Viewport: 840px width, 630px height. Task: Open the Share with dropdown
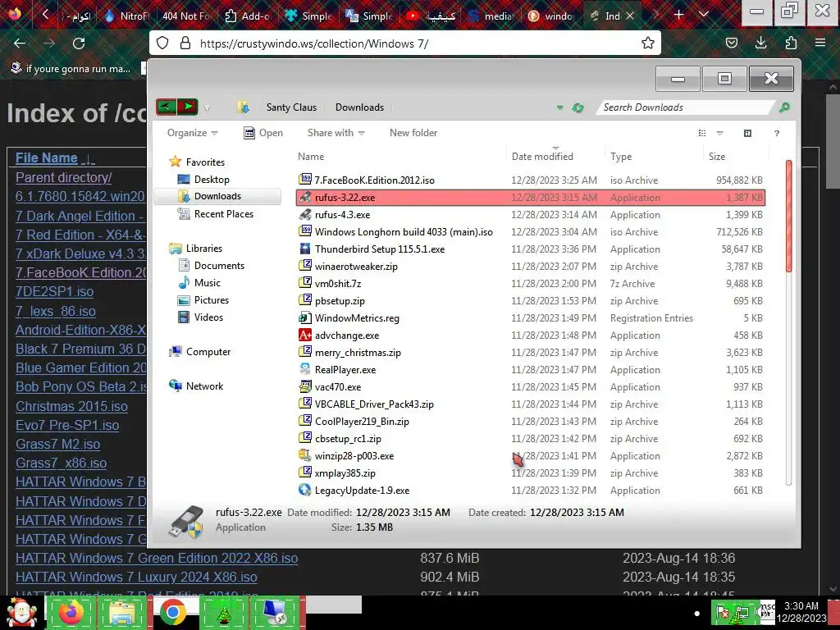pos(336,133)
